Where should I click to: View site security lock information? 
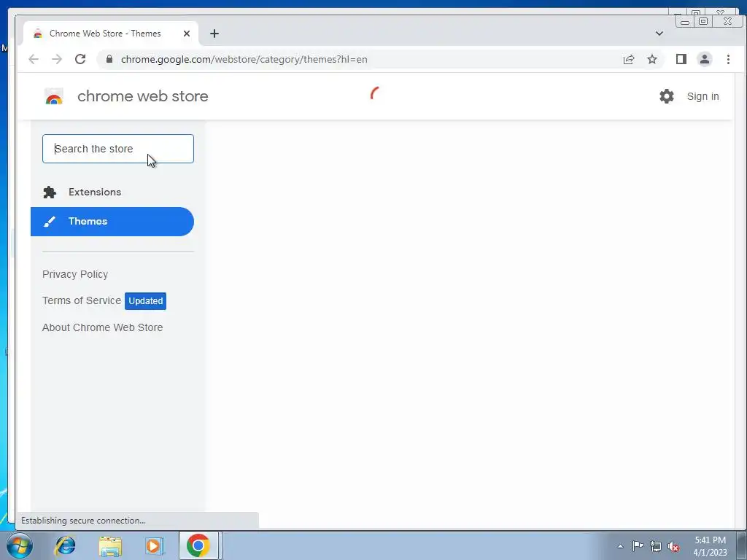point(109,59)
